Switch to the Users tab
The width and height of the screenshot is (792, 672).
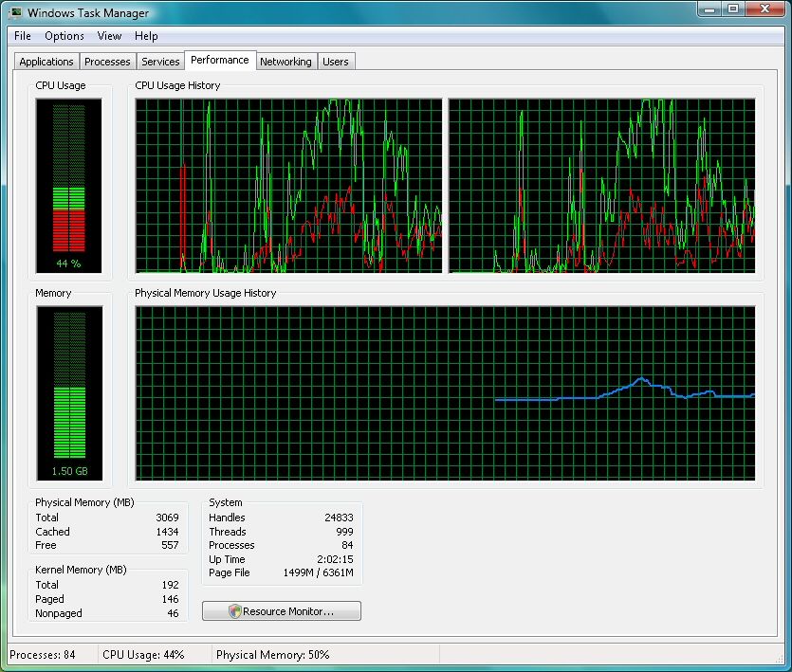pyautogui.click(x=337, y=61)
